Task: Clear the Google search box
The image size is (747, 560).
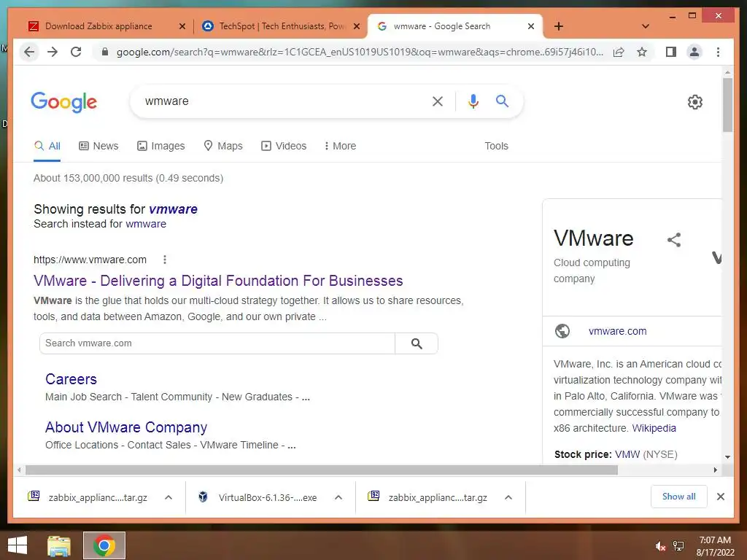Action: click(x=438, y=101)
